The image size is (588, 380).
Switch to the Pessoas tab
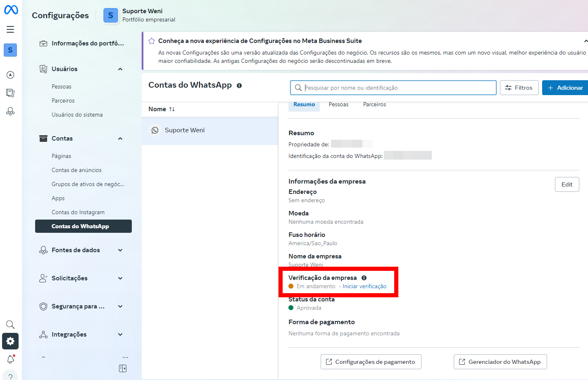338,104
